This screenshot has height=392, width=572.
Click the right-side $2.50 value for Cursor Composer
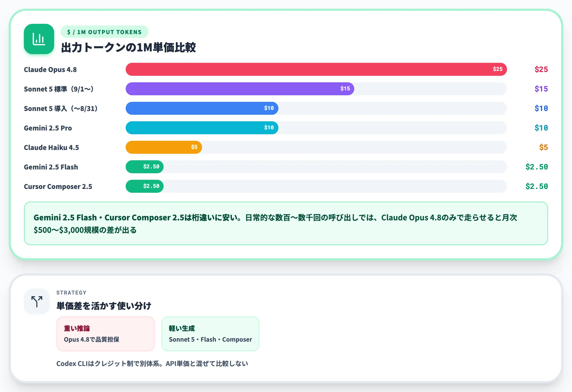pos(537,186)
